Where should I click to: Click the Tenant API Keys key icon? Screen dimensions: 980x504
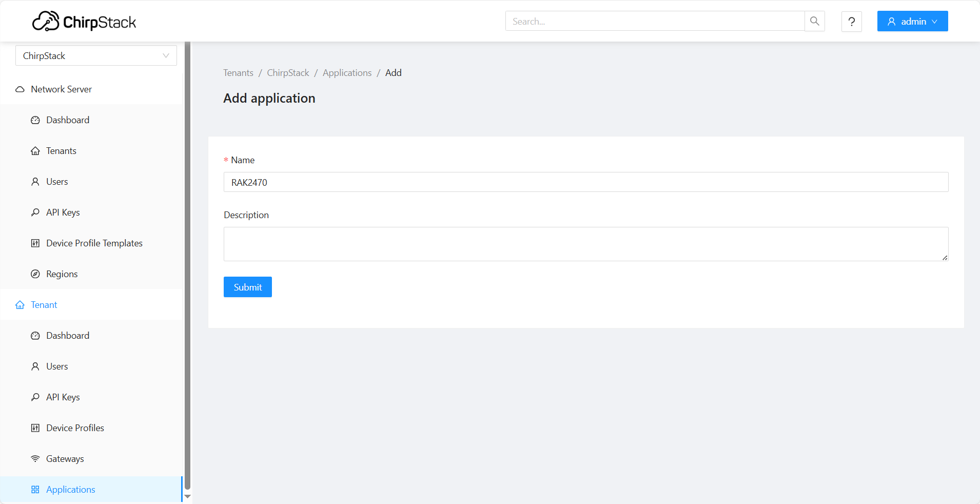coord(35,397)
